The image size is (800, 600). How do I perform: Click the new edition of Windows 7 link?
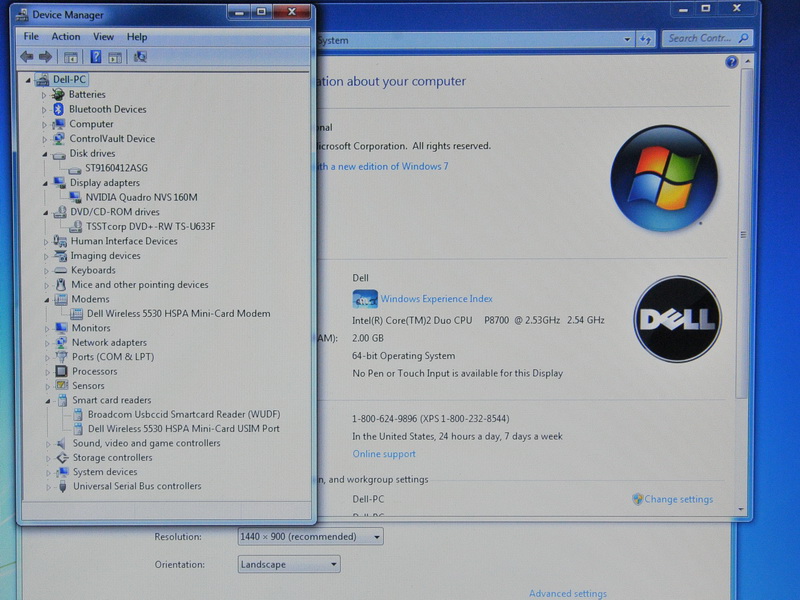383,166
